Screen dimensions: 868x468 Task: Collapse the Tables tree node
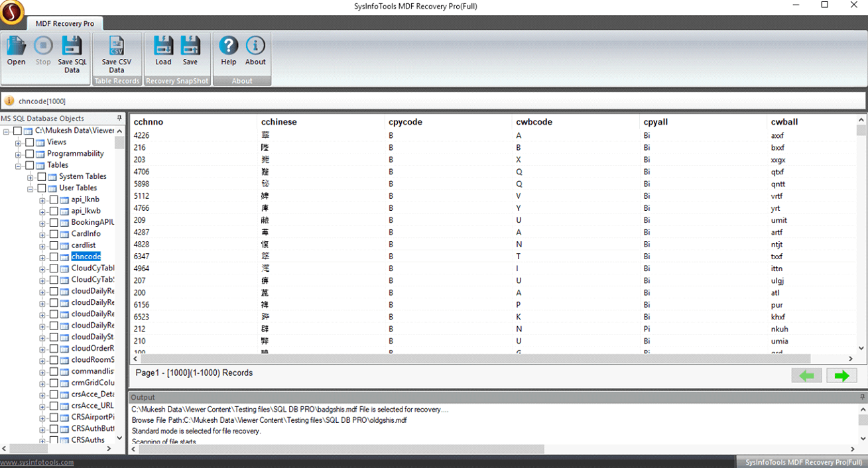tap(19, 166)
